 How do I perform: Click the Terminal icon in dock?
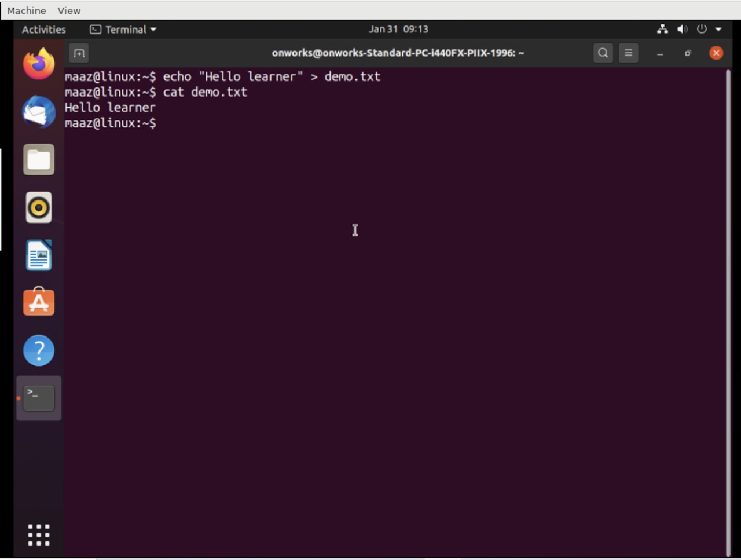coord(39,398)
